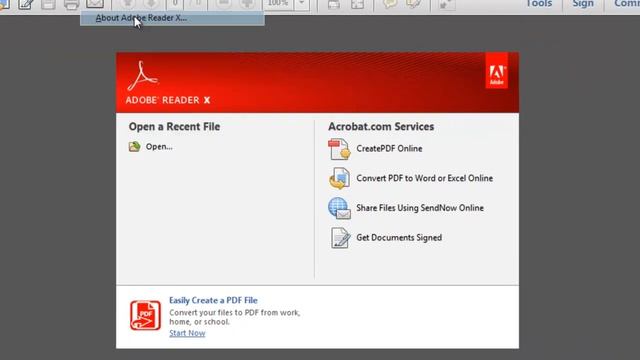Click the Print toolbar icon

click(x=71, y=4)
